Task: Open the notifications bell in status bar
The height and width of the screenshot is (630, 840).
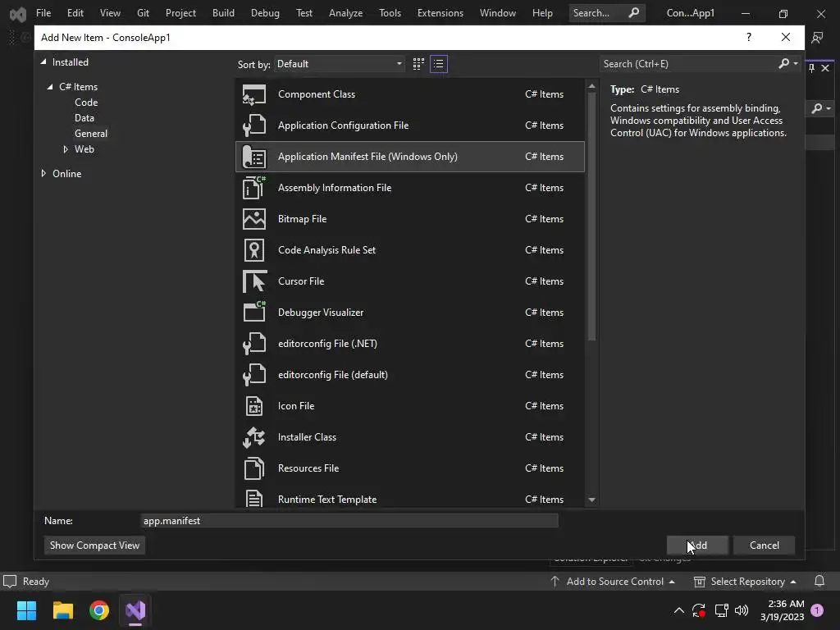Action: click(819, 582)
